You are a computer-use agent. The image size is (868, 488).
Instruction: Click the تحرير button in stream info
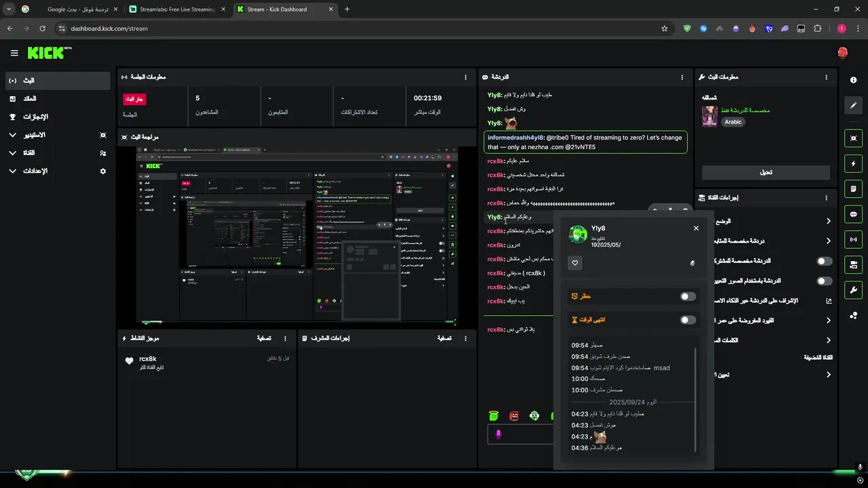point(766,172)
